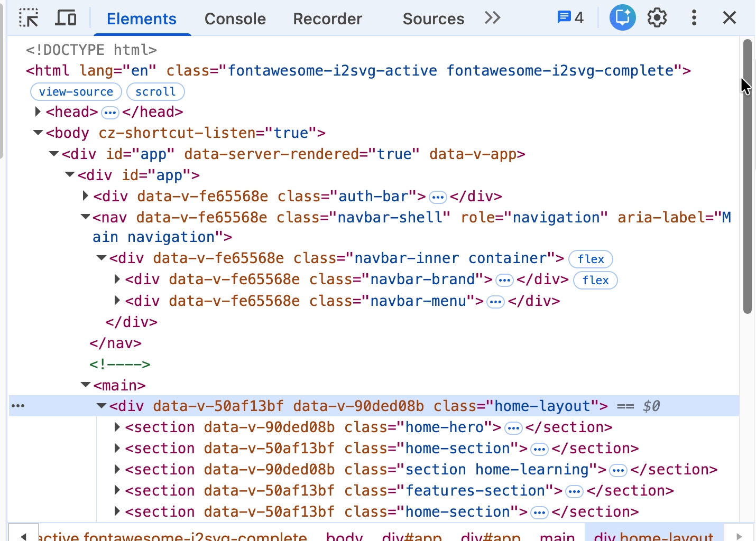Show collapsed features-section content ellipsis
This screenshot has height=541, width=756.
pyautogui.click(x=574, y=491)
